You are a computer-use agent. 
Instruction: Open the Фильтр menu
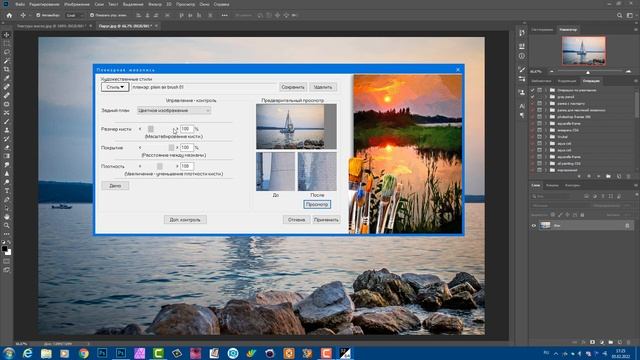coord(155,4)
